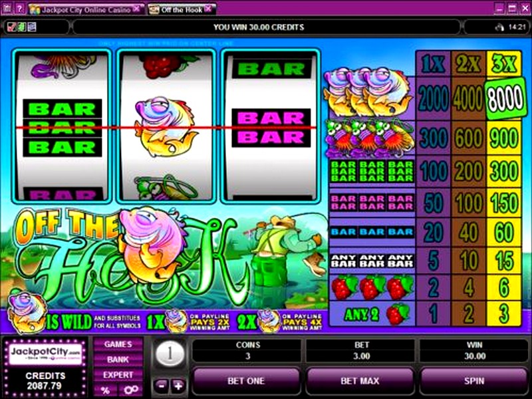
Task: Click the JackpotCity.com logo
Action: 45,354
